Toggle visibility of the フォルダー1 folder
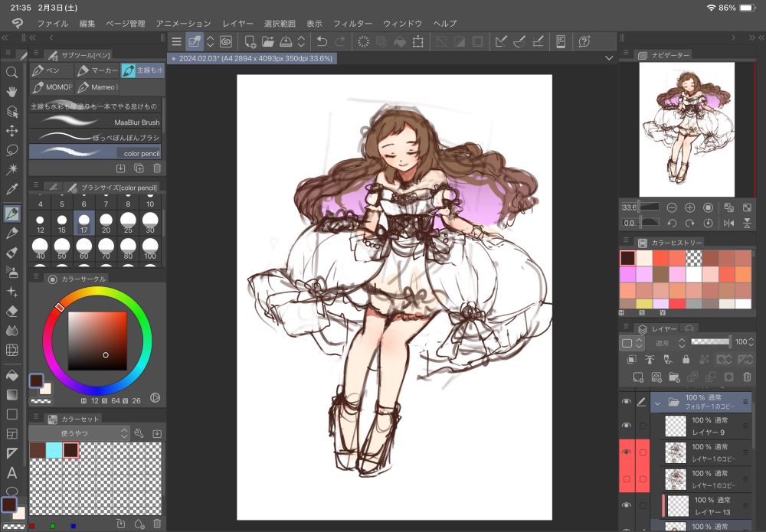The width and height of the screenshot is (766, 532). coord(627,401)
